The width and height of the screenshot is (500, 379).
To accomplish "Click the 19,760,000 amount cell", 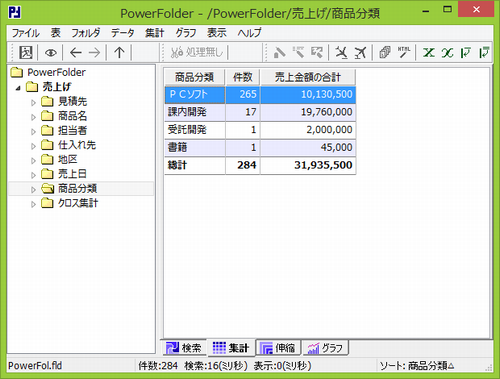I will [308, 112].
